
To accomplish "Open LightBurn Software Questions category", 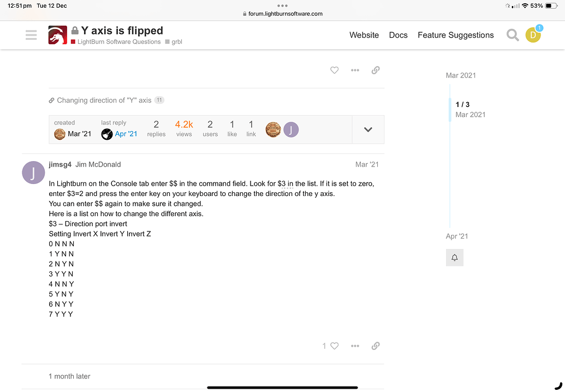I will [x=116, y=42].
